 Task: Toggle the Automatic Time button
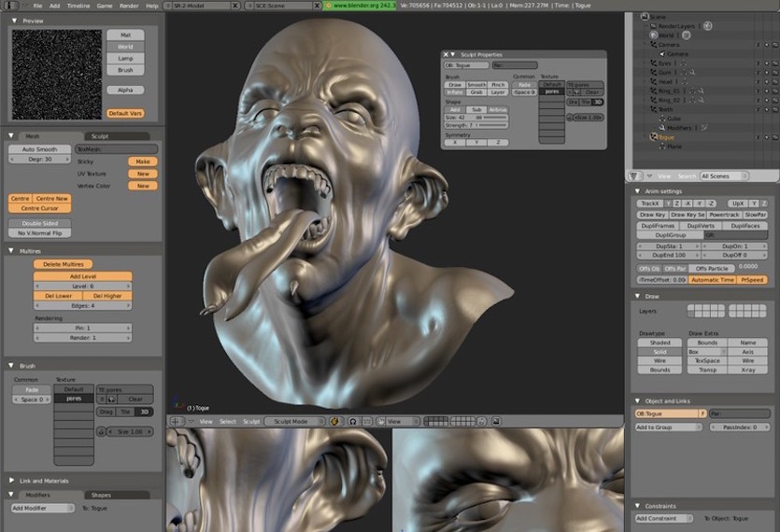point(712,280)
